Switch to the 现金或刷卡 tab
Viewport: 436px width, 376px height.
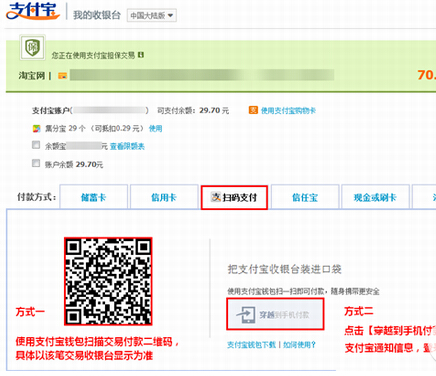[x=375, y=197]
